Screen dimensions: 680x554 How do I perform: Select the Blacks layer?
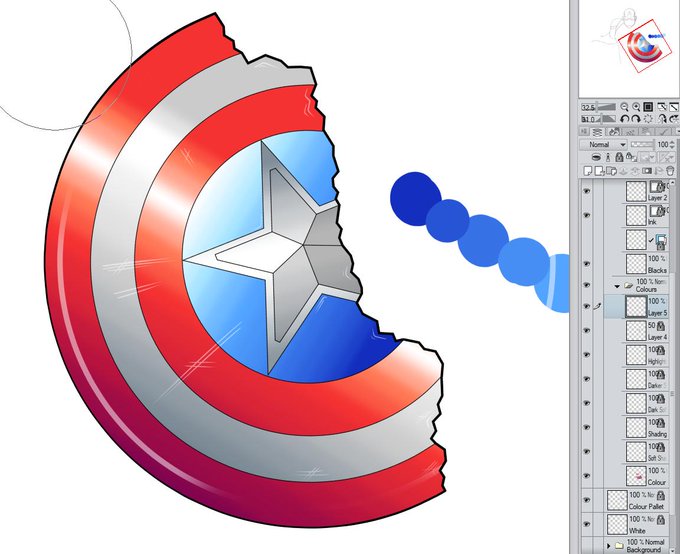636,264
